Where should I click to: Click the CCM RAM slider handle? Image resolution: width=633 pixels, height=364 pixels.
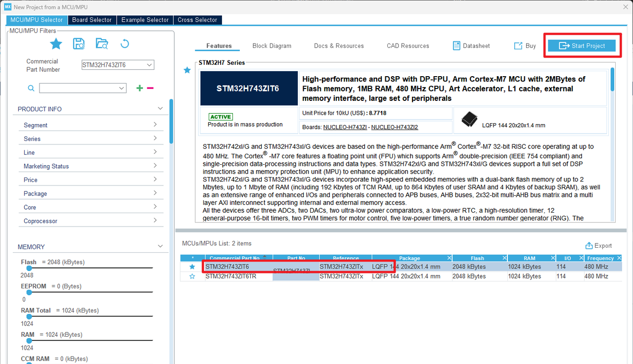pos(29,364)
